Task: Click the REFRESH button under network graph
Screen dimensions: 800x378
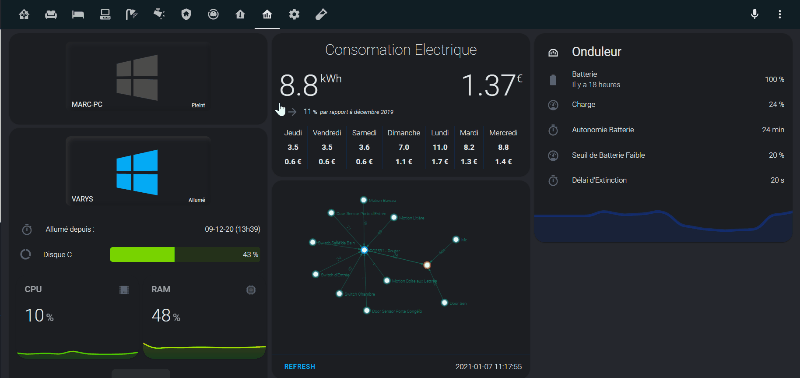Action: (x=299, y=366)
